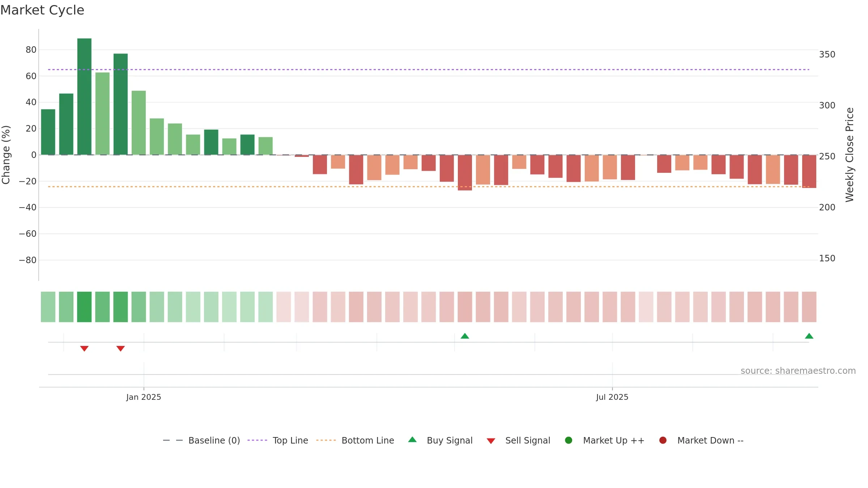Click the −80 change-axis tick label
Screen dimensions: 868x488
click(28, 260)
